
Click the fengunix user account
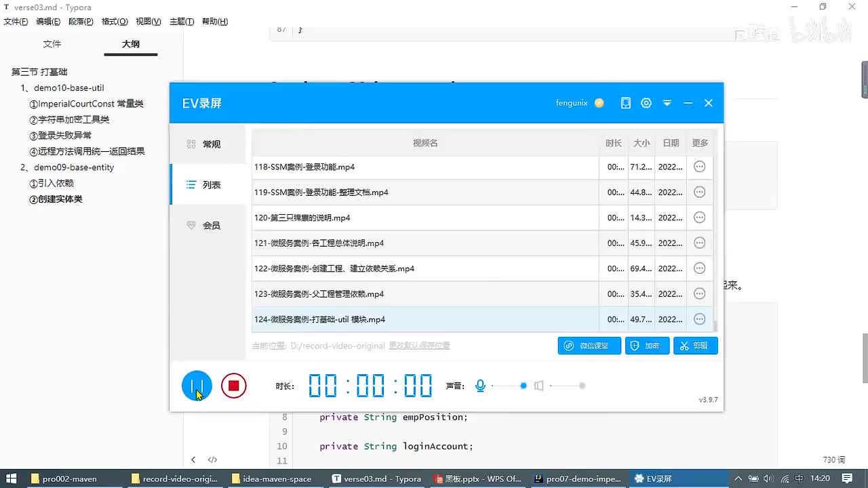coord(572,103)
